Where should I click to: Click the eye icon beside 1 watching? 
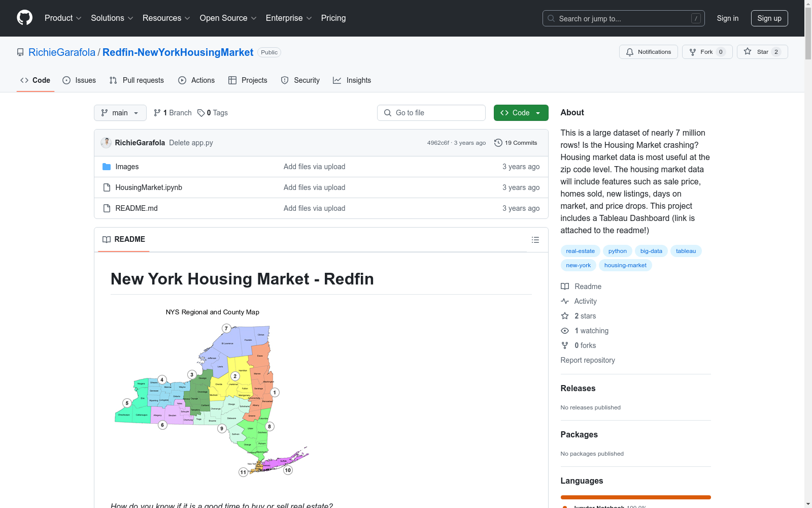tap(565, 331)
